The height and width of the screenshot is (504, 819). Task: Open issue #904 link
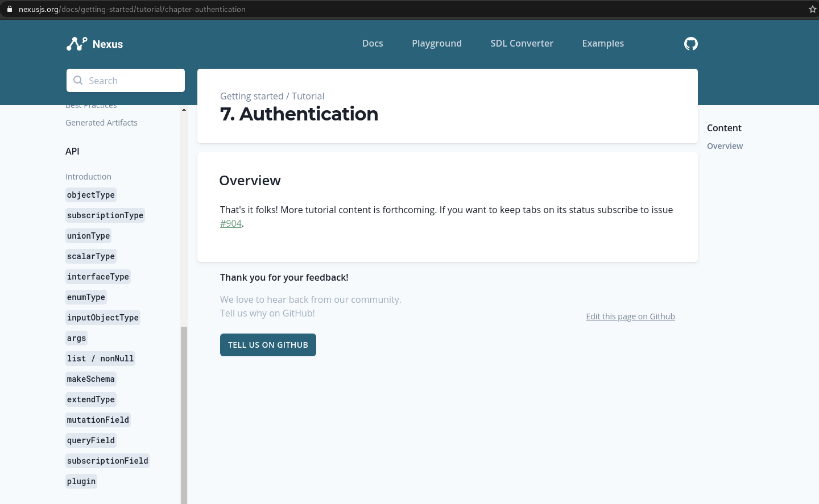tap(231, 223)
